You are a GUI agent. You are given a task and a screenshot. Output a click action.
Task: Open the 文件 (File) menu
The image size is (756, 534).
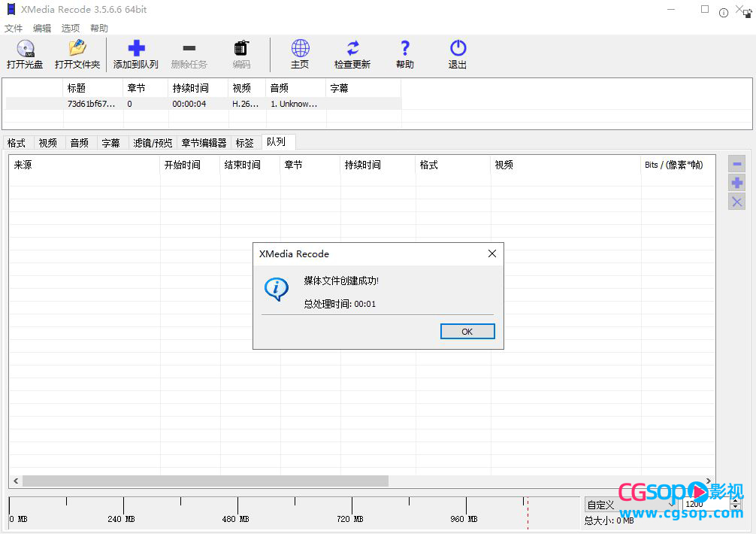pos(14,29)
